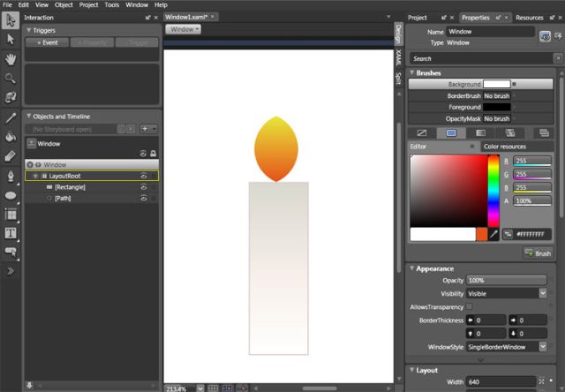Switch to the XAML view tab
Screen dimensions: 565x392
[x=398, y=57]
